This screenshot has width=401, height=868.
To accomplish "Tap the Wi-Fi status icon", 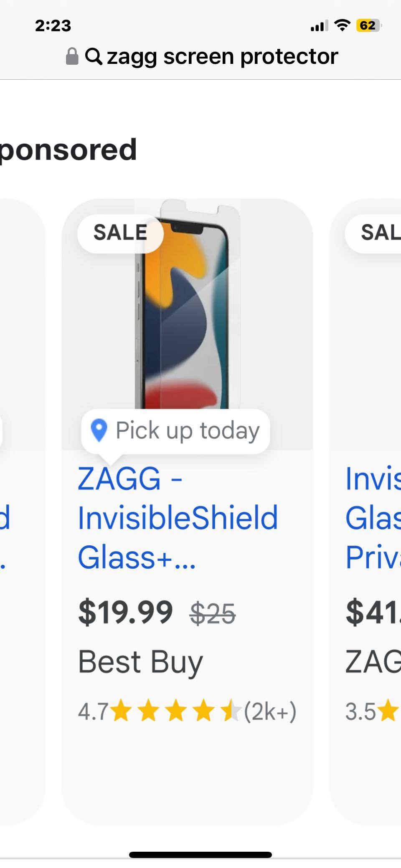I will (x=343, y=26).
